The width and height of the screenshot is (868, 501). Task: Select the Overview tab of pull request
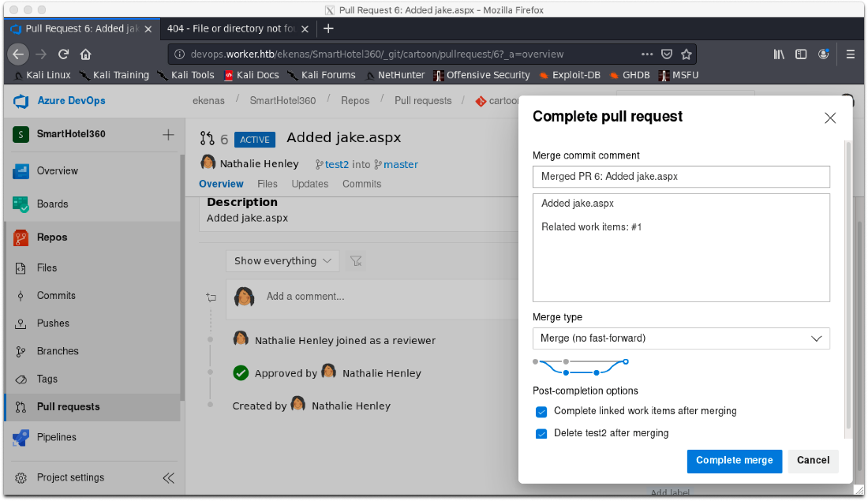(x=221, y=184)
